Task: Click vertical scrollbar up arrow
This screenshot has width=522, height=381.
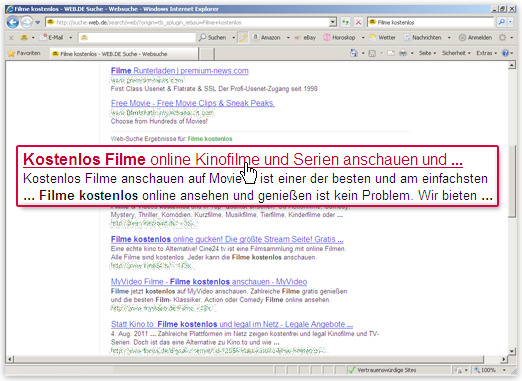Action: 512,65
